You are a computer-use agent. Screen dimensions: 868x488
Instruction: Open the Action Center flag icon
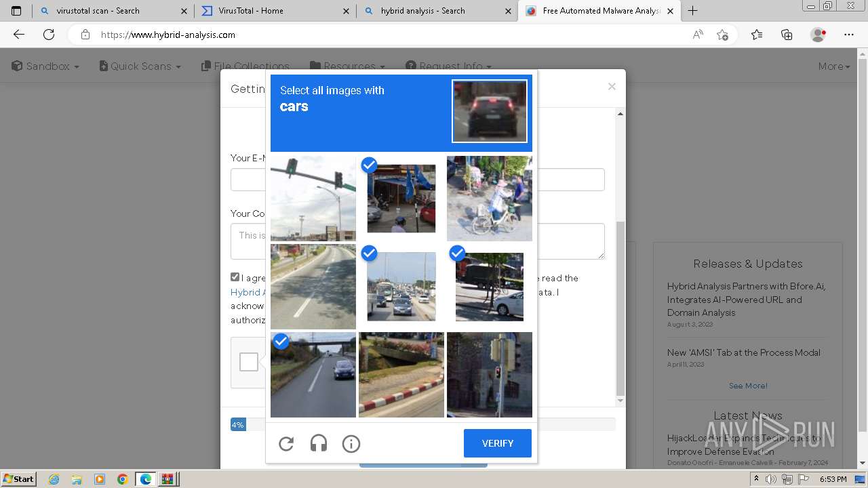(804, 479)
